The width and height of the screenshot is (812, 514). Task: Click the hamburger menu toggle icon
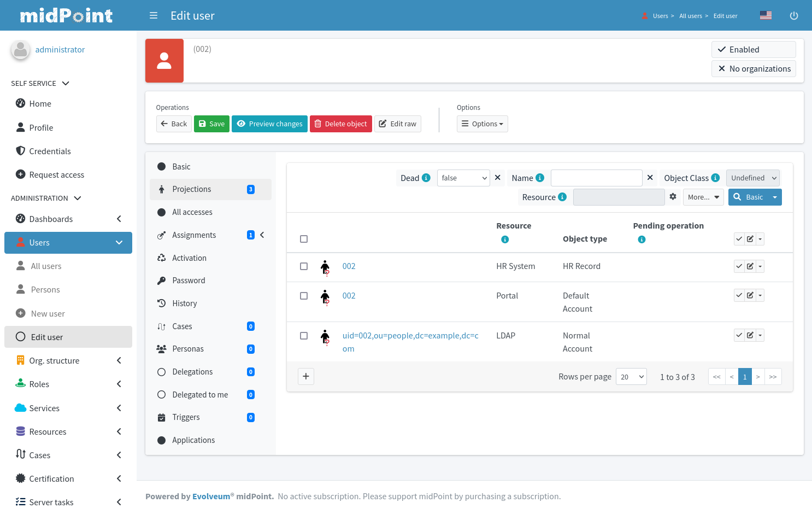tap(154, 16)
